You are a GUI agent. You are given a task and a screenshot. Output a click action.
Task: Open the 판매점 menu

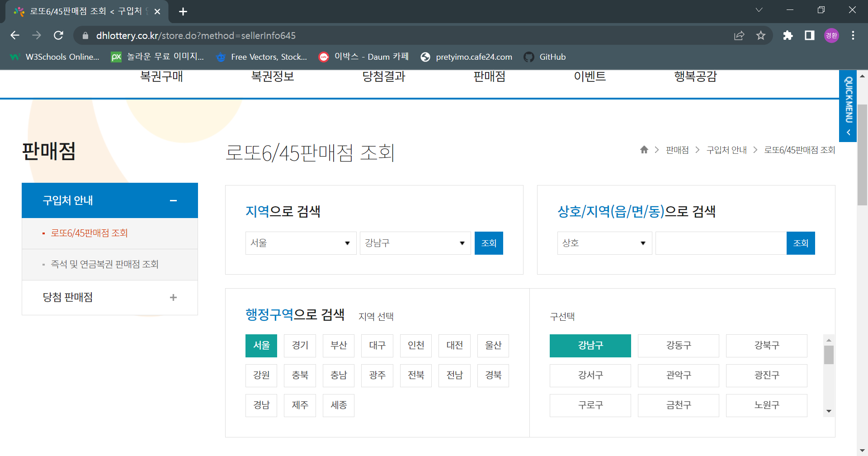point(490,76)
